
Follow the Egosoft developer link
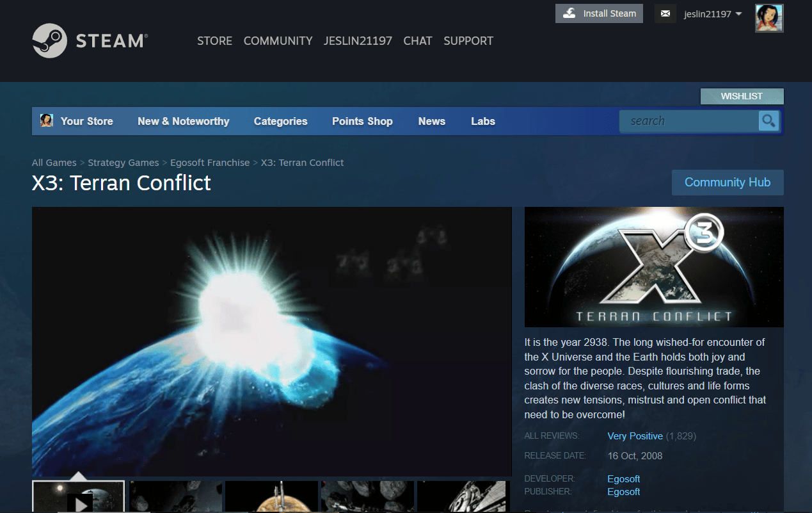(623, 478)
